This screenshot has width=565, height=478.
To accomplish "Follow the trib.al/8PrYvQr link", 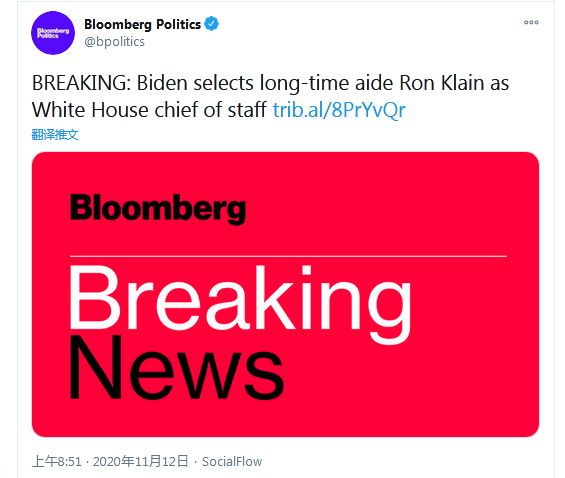I will [x=339, y=110].
